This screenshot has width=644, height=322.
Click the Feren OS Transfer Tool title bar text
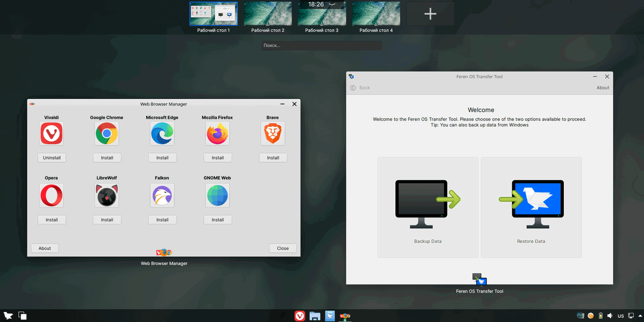coord(480,76)
